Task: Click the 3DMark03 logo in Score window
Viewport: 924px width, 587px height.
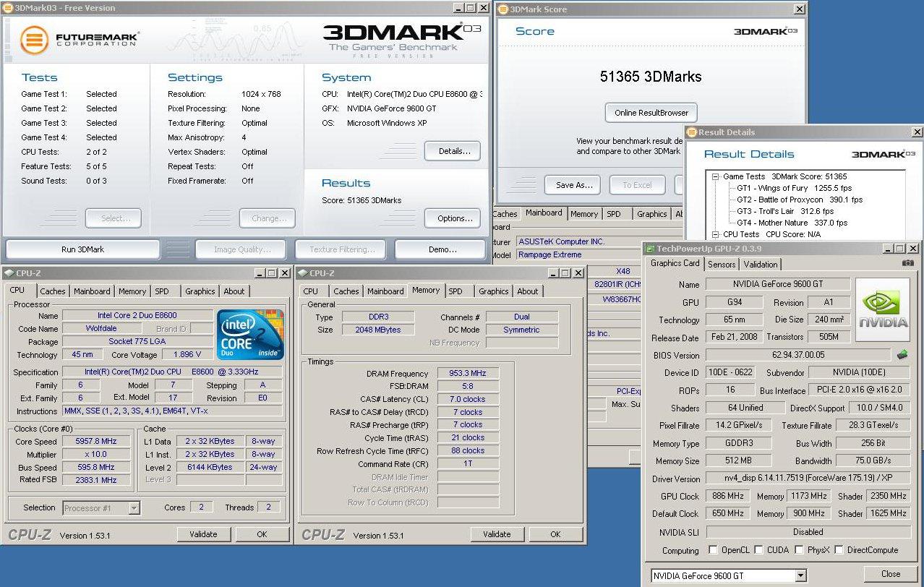Action: pos(766,31)
